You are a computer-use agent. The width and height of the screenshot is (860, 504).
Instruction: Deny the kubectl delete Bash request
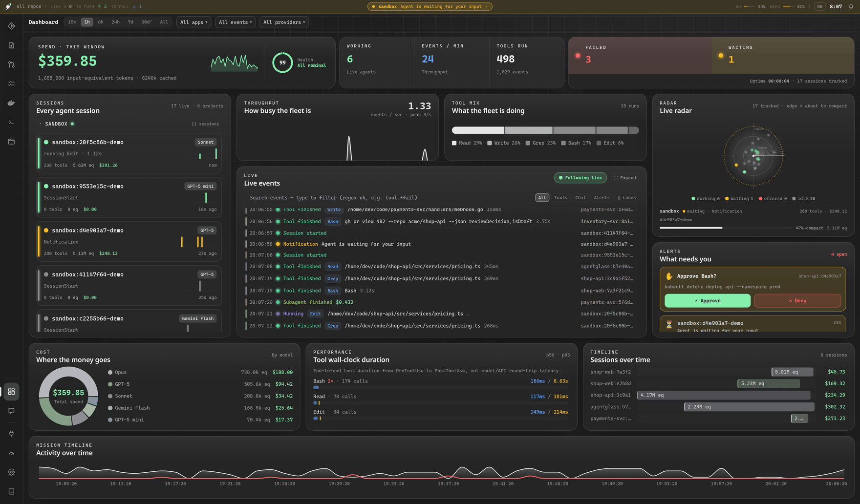(797, 301)
